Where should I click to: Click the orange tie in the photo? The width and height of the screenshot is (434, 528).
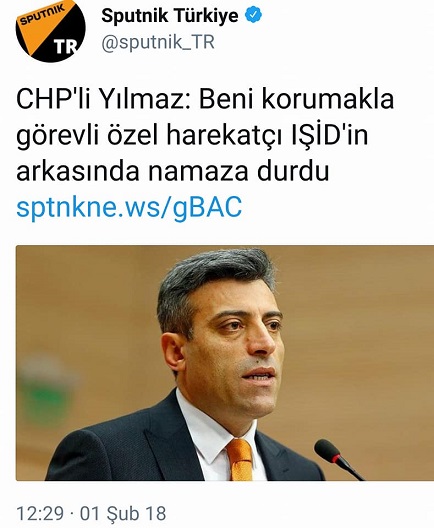pyautogui.click(x=240, y=459)
